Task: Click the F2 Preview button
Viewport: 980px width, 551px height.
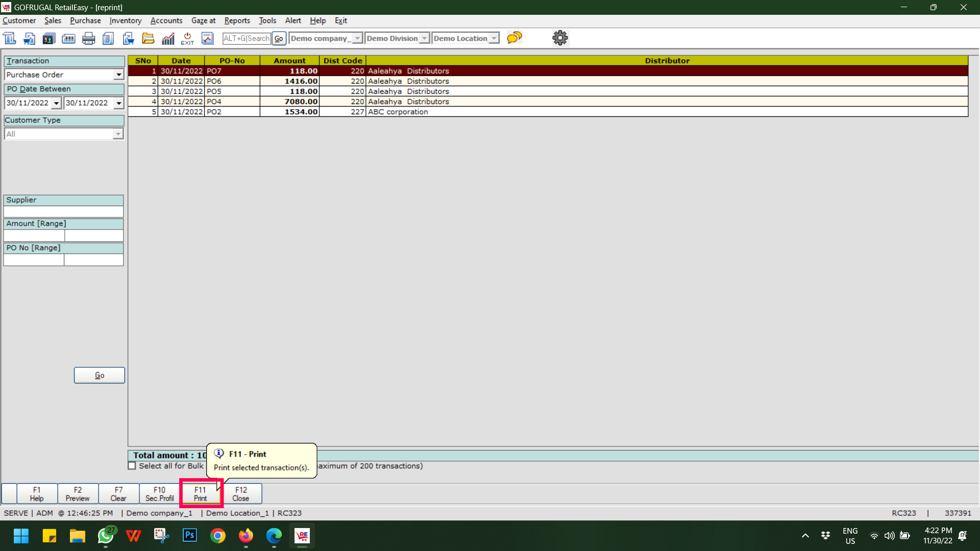Action: (x=78, y=493)
